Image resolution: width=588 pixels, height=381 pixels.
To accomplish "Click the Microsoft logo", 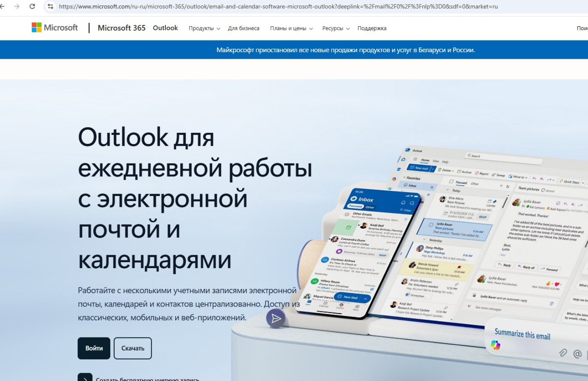I will (x=55, y=27).
